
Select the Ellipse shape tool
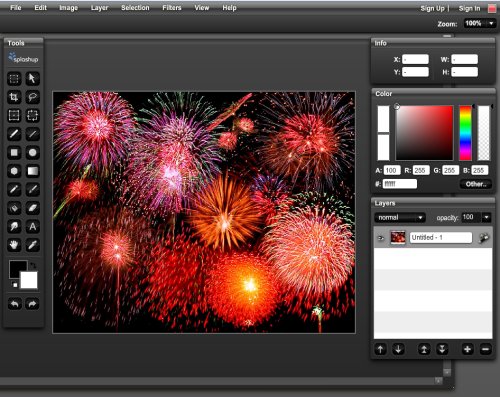[32, 153]
